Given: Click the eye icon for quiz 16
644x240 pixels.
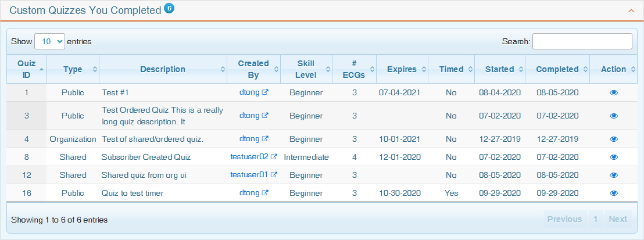Looking at the screenshot, I should coord(614,194).
